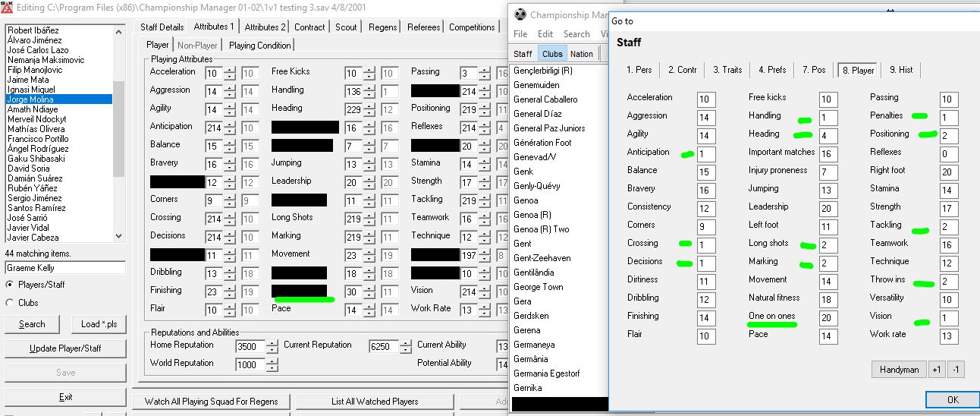Click the Free Kicks spinner in the editor

(369, 74)
